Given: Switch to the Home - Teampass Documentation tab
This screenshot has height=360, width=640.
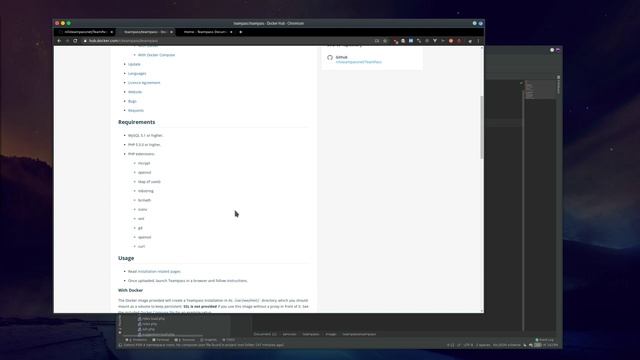Looking at the screenshot, I should coord(205,32).
